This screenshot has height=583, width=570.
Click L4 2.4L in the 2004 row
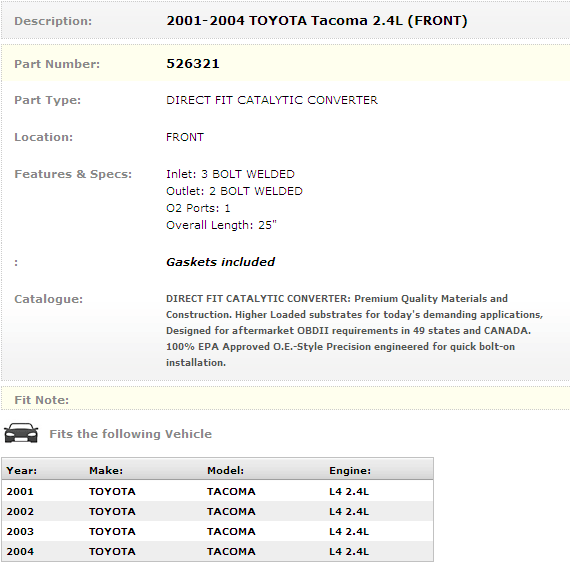point(349,552)
